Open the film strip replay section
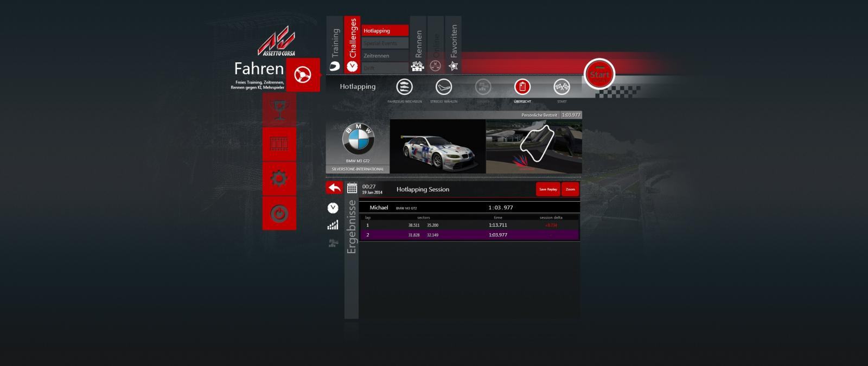The width and height of the screenshot is (868, 366). [279, 144]
